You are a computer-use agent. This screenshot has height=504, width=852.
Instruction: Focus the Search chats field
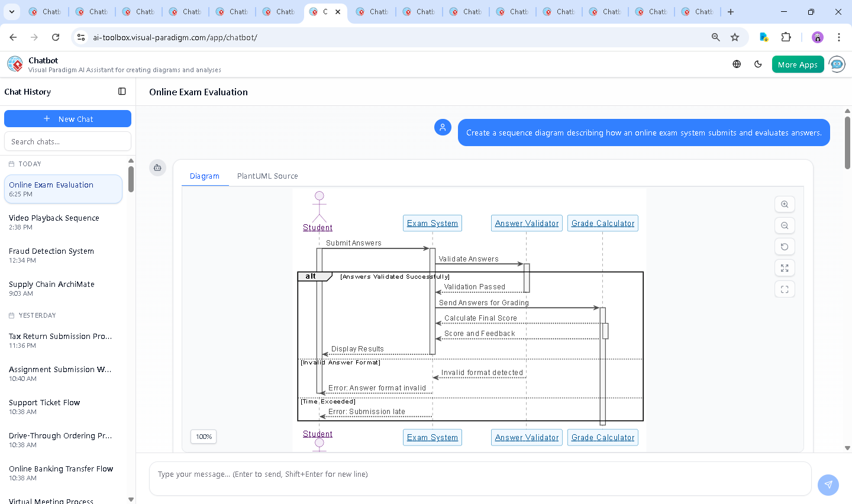point(67,141)
